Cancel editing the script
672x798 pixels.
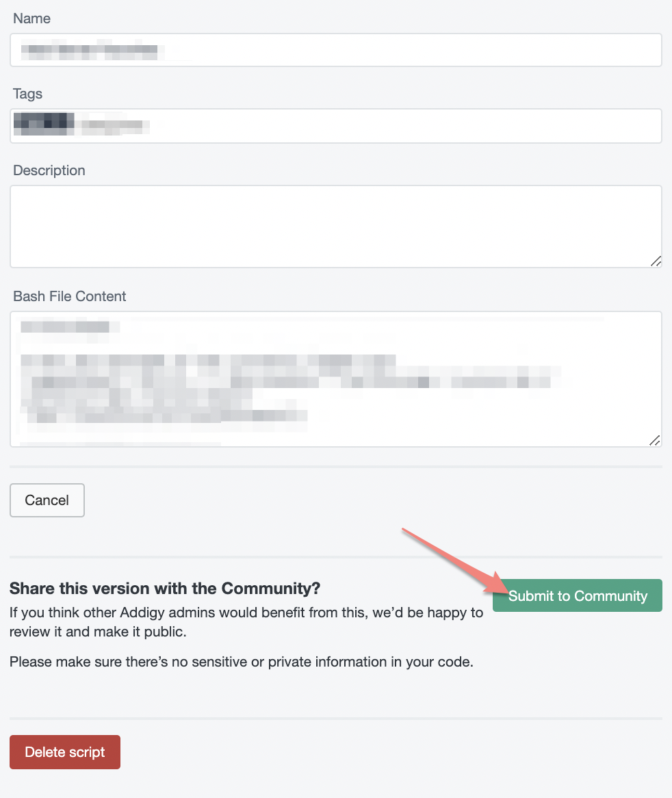click(47, 500)
